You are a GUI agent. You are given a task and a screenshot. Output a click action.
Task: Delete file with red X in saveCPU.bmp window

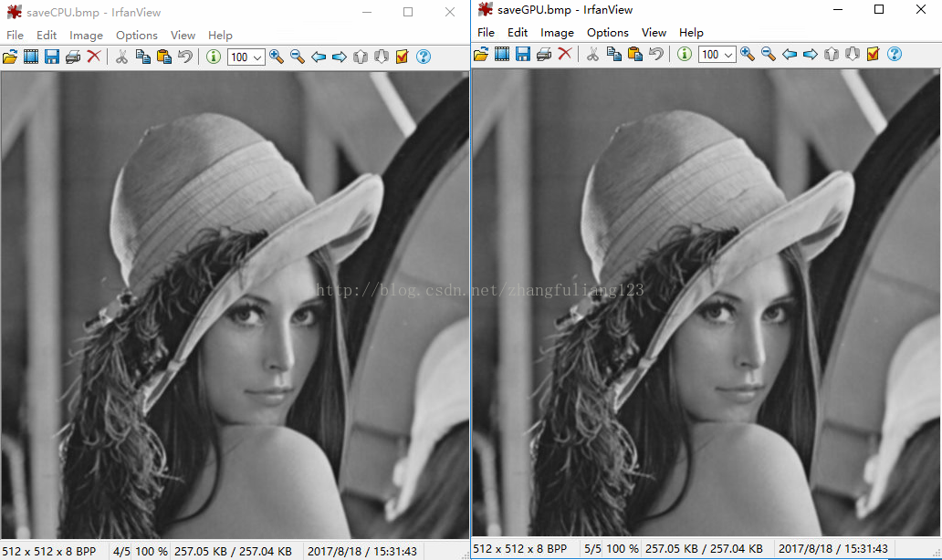(x=93, y=57)
